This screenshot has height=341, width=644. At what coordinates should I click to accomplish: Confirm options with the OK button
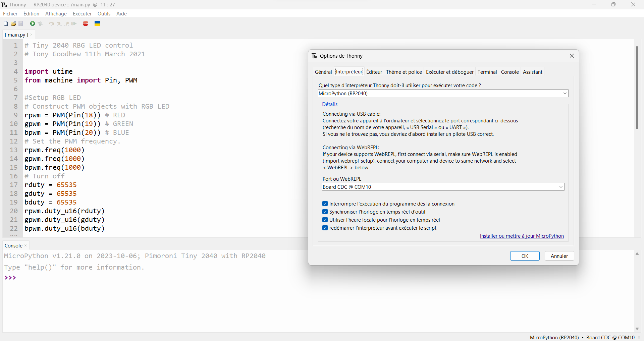(x=525, y=256)
